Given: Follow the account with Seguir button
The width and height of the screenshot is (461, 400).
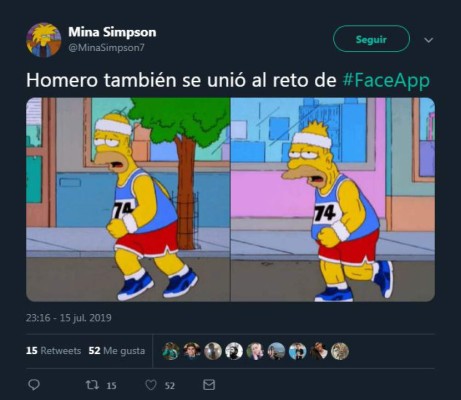Looking at the screenshot, I should [371, 39].
